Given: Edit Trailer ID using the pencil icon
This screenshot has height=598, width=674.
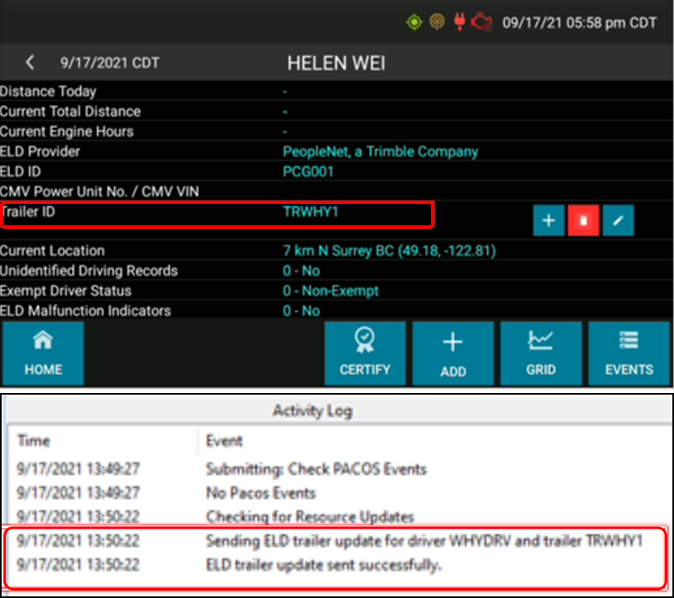Looking at the screenshot, I should coord(617,220).
